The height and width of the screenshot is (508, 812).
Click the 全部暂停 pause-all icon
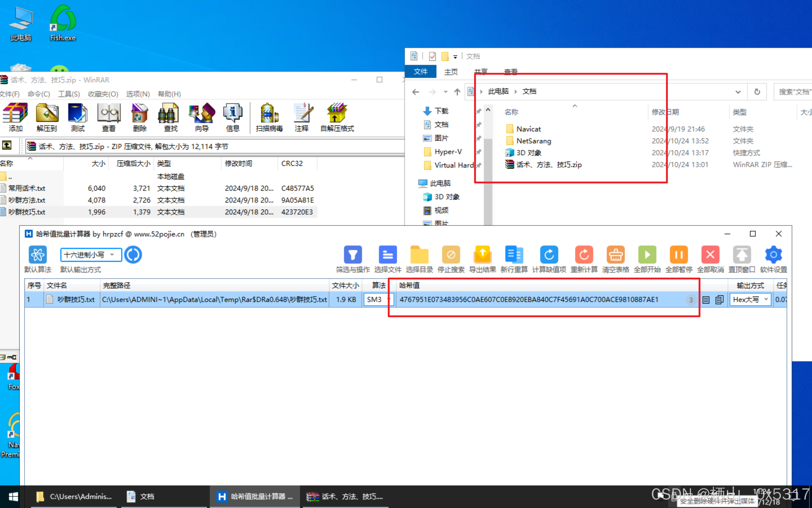[x=678, y=255]
